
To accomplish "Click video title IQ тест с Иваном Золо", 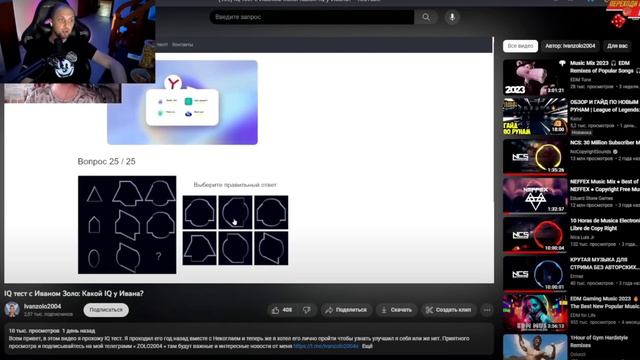I will pyautogui.click(x=74, y=293).
